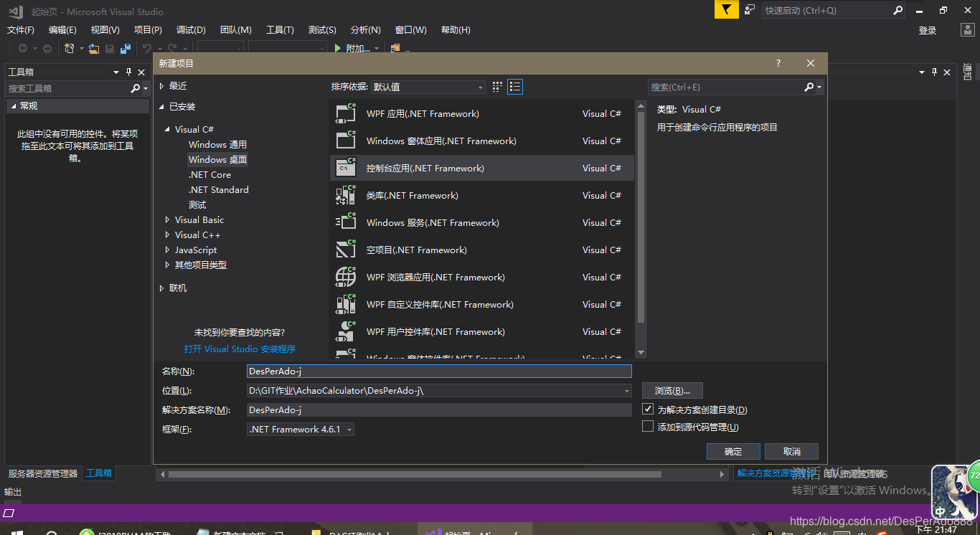The image size is (980, 535).
Task: Switch templates to list view icon
Action: pyautogui.click(x=515, y=87)
